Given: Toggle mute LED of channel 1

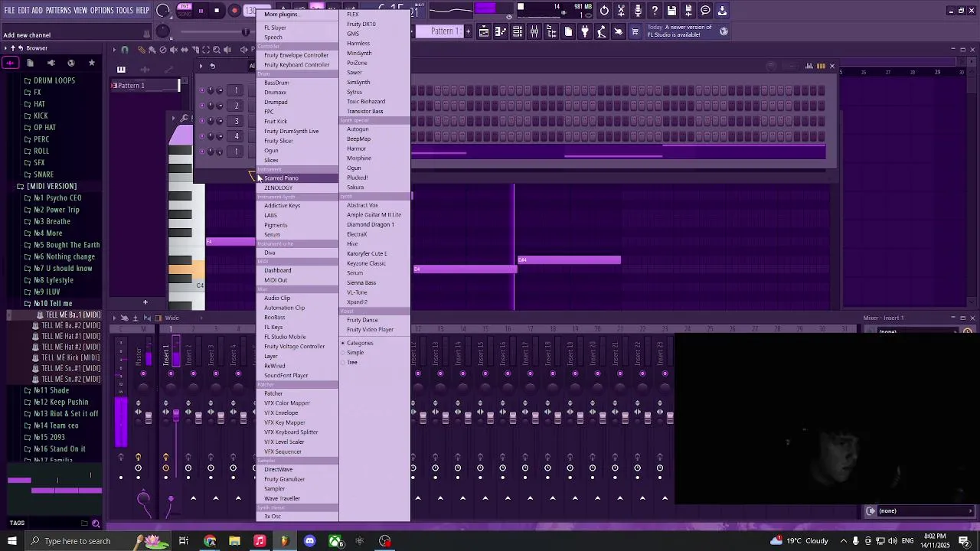Looking at the screenshot, I should point(202,90).
